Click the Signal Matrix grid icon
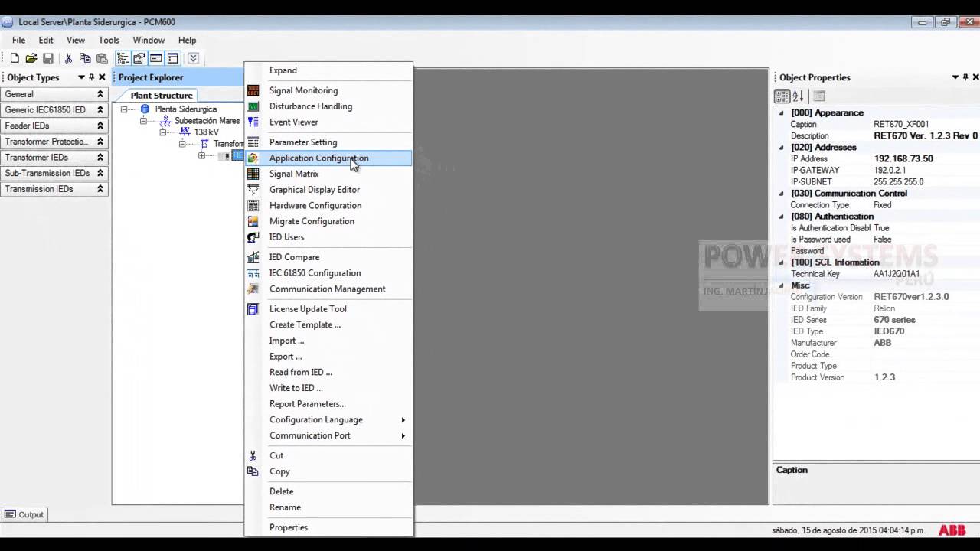Screen dimensions: 980x551 [x=253, y=174]
